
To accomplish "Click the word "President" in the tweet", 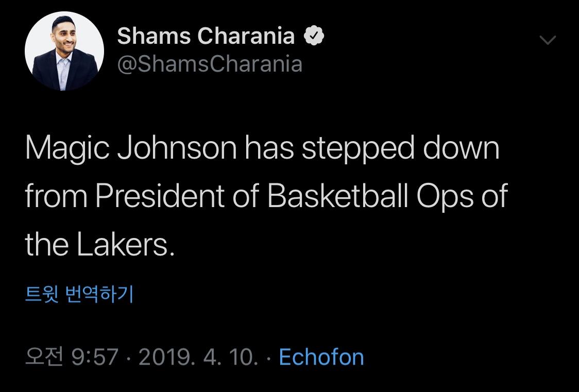I will (x=160, y=197).
